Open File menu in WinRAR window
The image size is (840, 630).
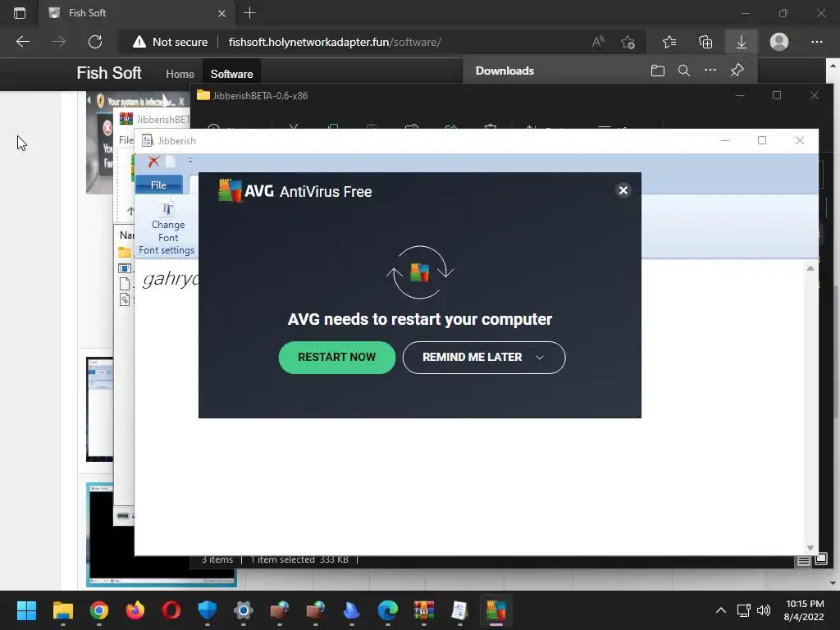pos(126,139)
